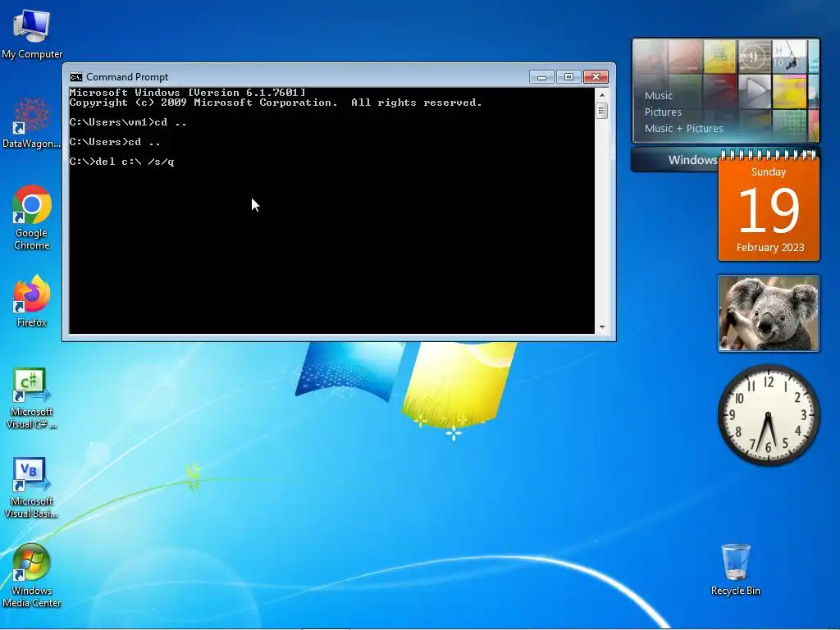Image resolution: width=840 pixels, height=630 pixels.
Task: Click the analog clock gadget
Action: (768, 415)
